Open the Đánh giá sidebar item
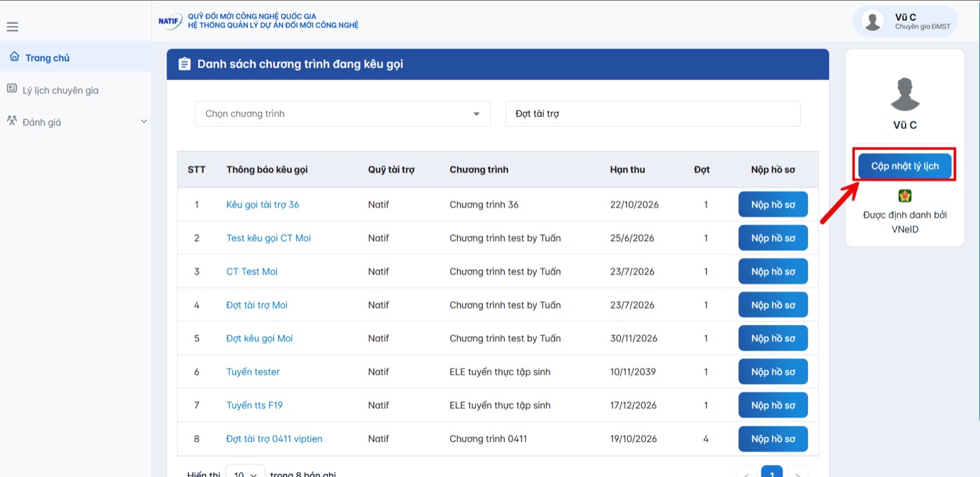Image resolution: width=980 pixels, height=477 pixels. click(x=76, y=122)
